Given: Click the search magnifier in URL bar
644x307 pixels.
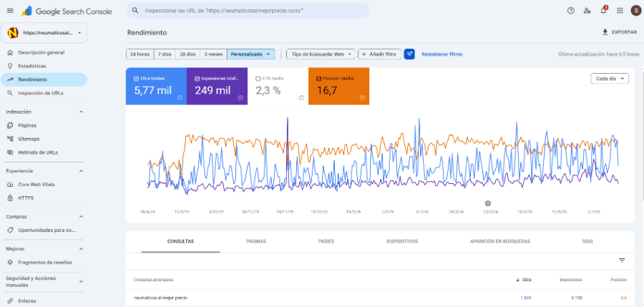Looking at the screenshot, I should pyautogui.click(x=135, y=11).
